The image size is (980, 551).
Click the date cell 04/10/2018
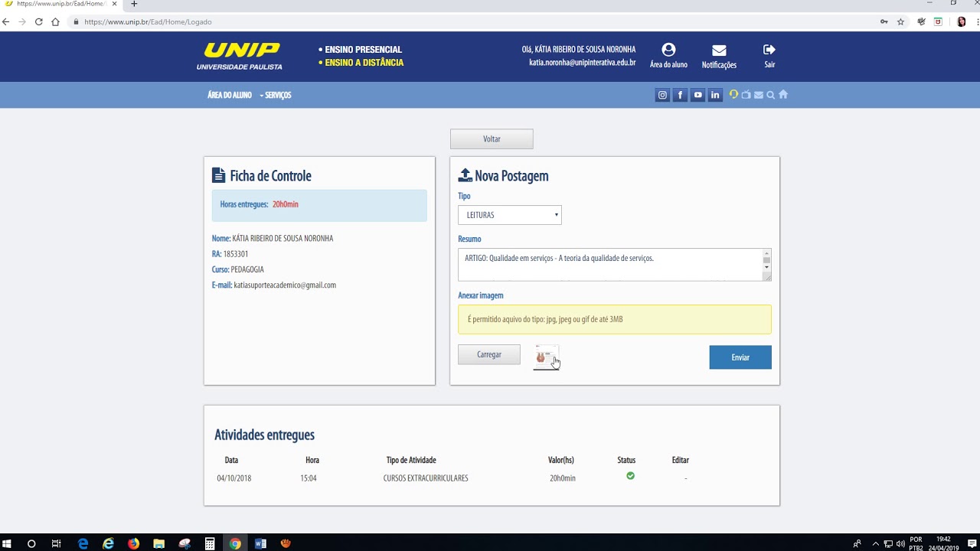click(x=234, y=478)
